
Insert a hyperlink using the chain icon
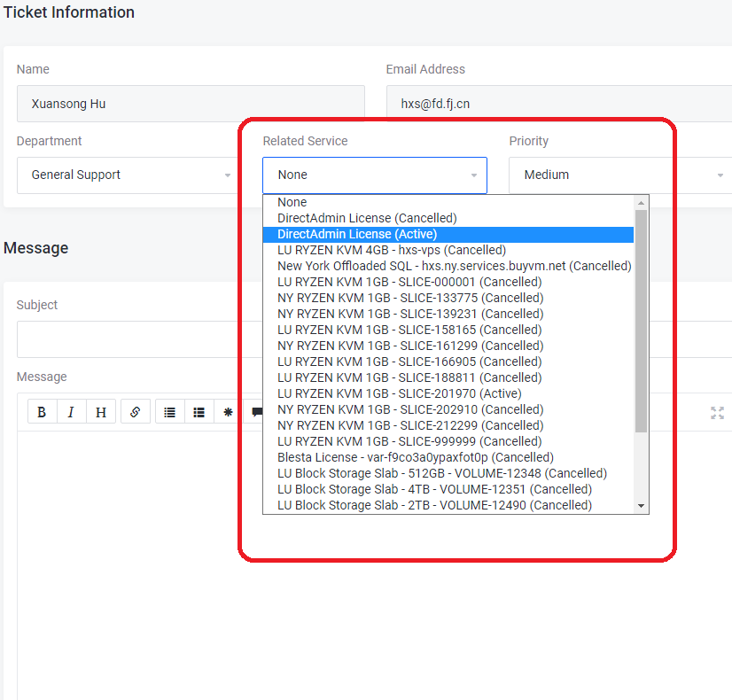coord(136,412)
